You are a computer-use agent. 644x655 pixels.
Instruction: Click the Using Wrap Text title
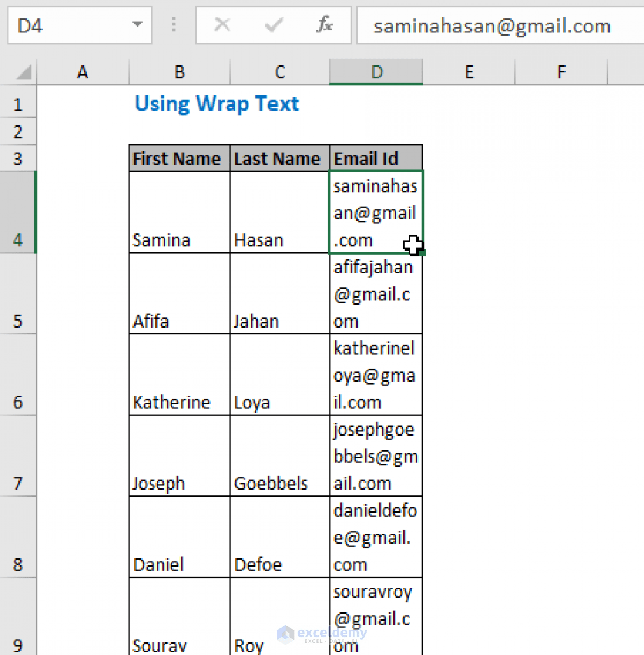point(216,104)
